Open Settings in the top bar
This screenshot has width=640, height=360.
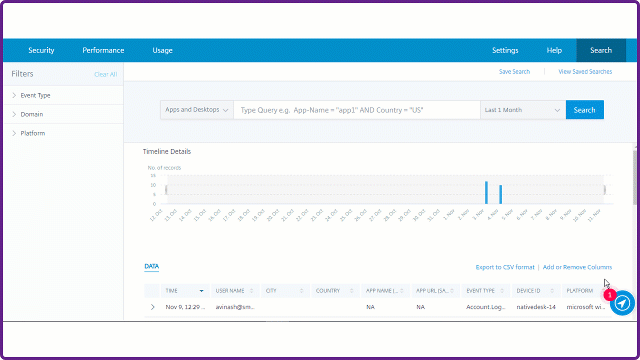505,50
